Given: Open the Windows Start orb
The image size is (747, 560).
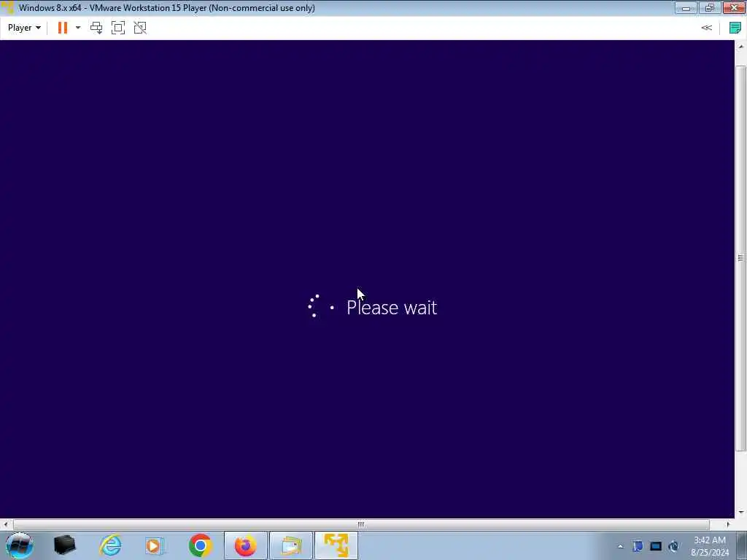Looking at the screenshot, I should pos(20,545).
